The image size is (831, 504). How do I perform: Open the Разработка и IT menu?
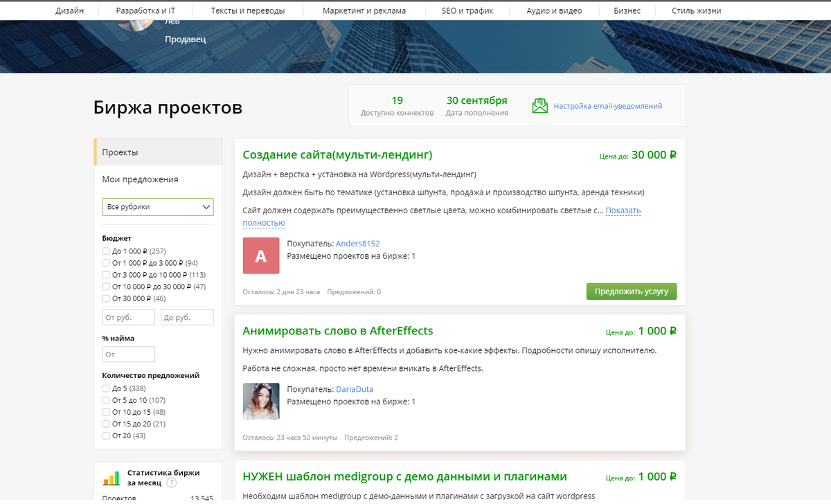pos(145,11)
